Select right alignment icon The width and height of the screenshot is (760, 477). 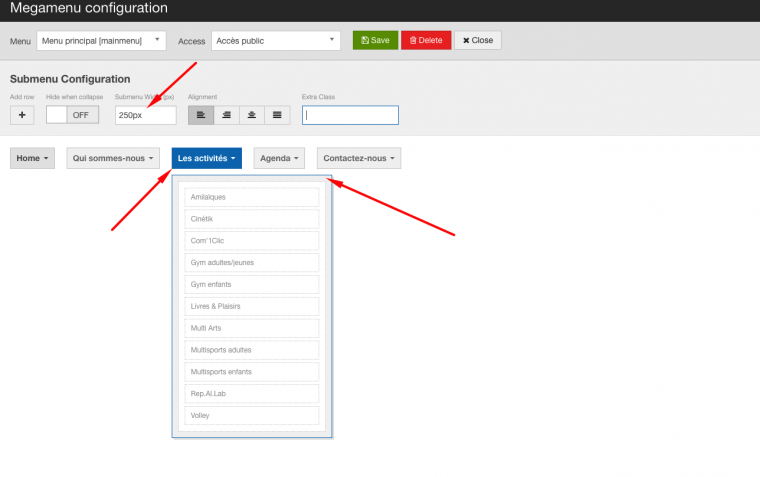pyautogui.click(x=226, y=115)
